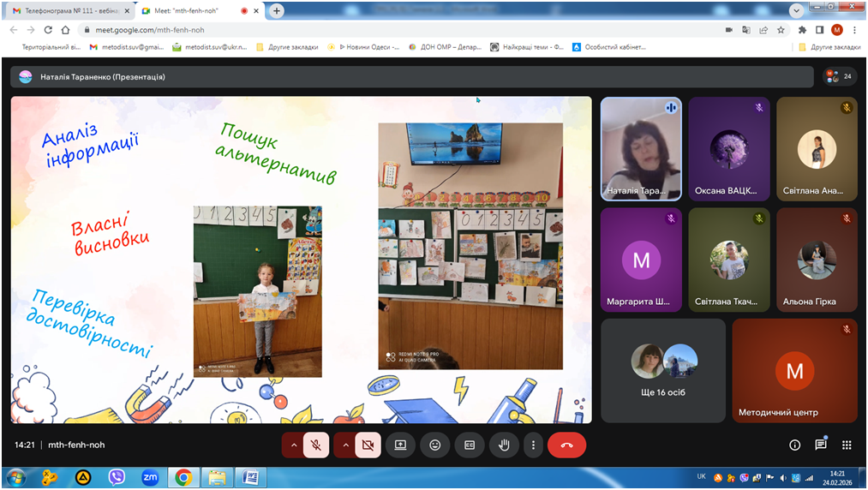Open Viber from the Windows taskbar
The image size is (868, 490).
117,477
